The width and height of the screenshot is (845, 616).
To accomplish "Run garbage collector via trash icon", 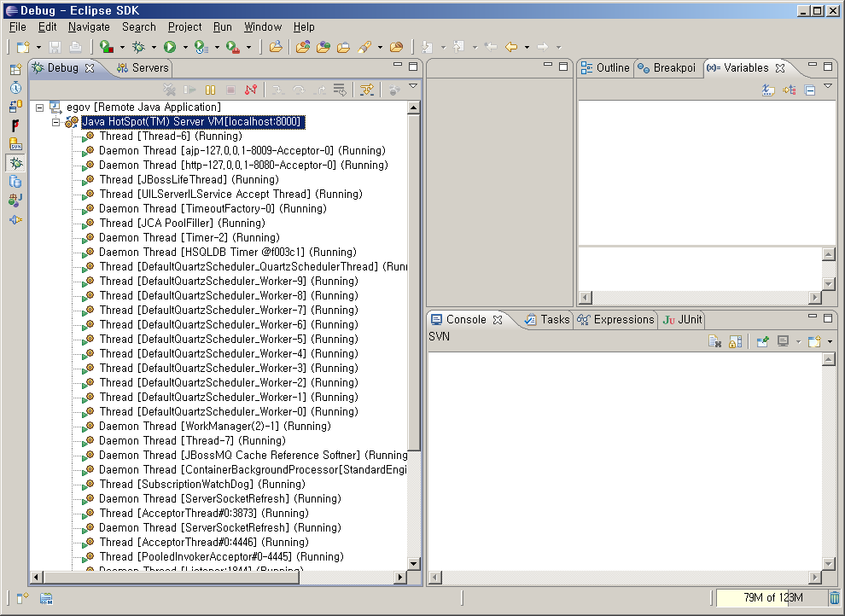I will 834,598.
